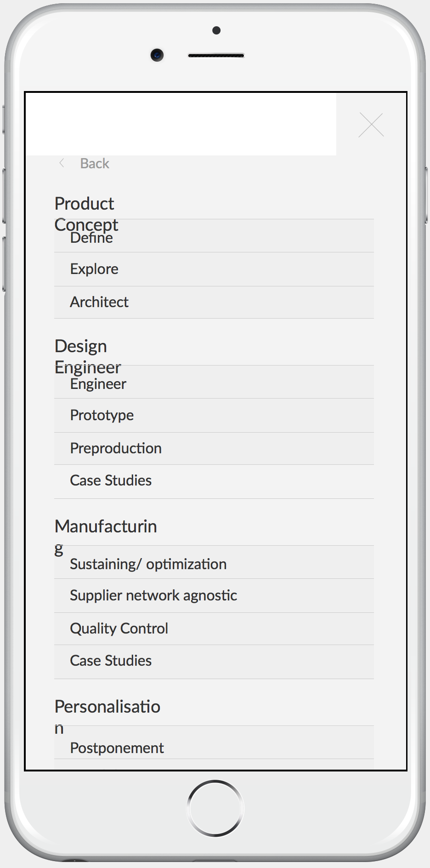Image resolution: width=430 pixels, height=868 pixels.
Task: Tap the Personalisation section heading
Action: click(x=107, y=707)
